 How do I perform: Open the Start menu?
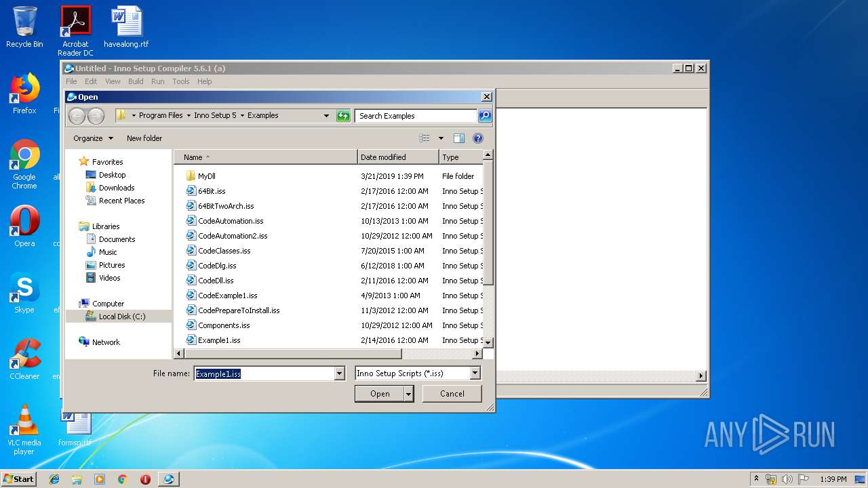19,479
